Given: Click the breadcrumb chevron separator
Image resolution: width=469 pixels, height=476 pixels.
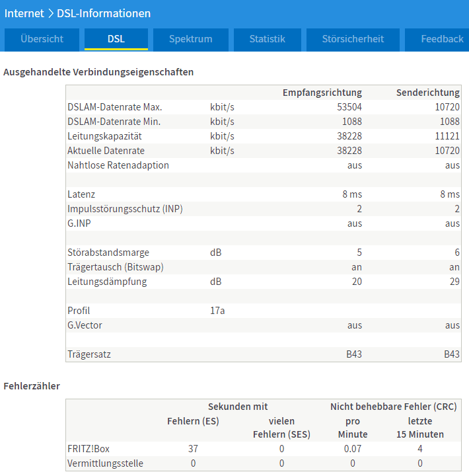Looking at the screenshot, I should pyautogui.click(x=51, y=13).
